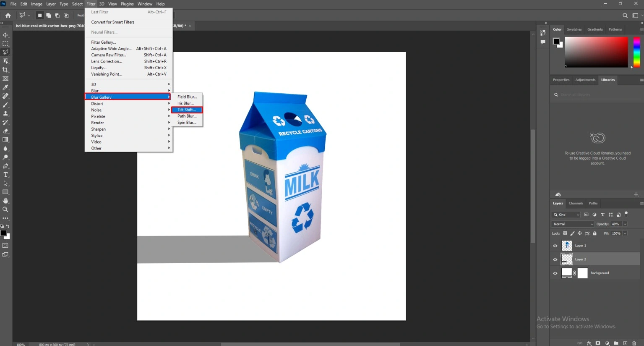Image resolution: width=644 pixels, height=346 pixels.
Task: Open workspace switcher dropdown
Action: 636,16
